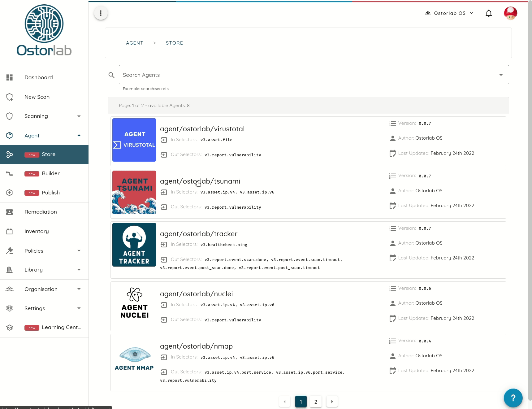532x409 pixels.
Task: Click the Agent hexagon icon in sidebar
Action: tap(10, 135)
